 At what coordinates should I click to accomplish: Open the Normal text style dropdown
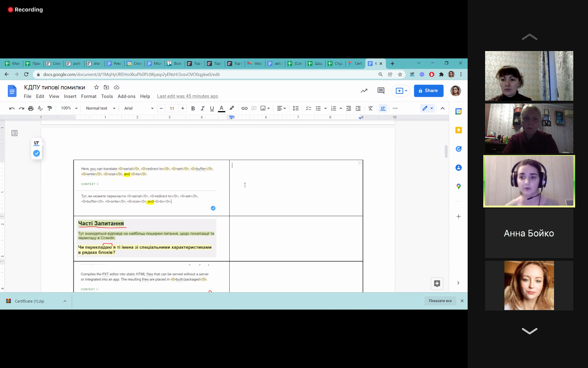click(100, 109)
